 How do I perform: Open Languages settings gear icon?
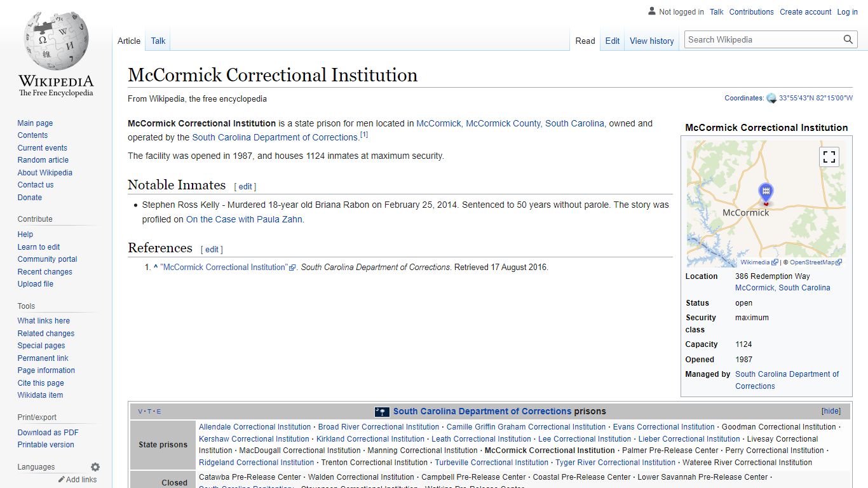[95, 467]
